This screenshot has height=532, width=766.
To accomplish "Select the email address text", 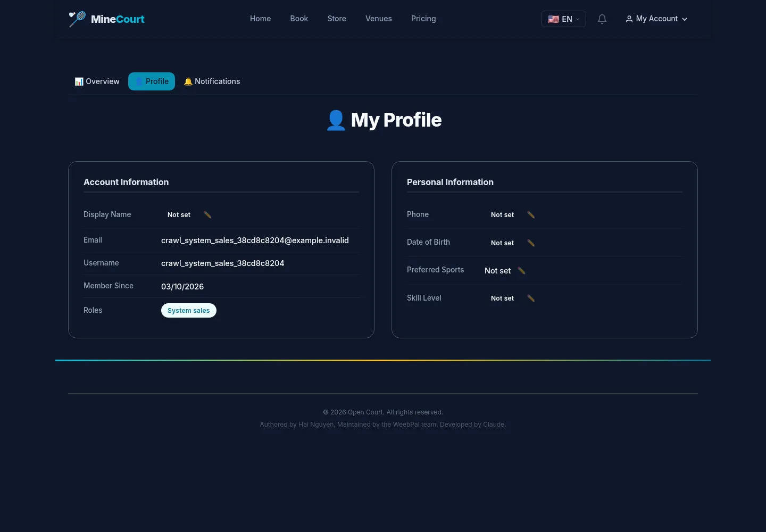I will click(x=255, y=240).
